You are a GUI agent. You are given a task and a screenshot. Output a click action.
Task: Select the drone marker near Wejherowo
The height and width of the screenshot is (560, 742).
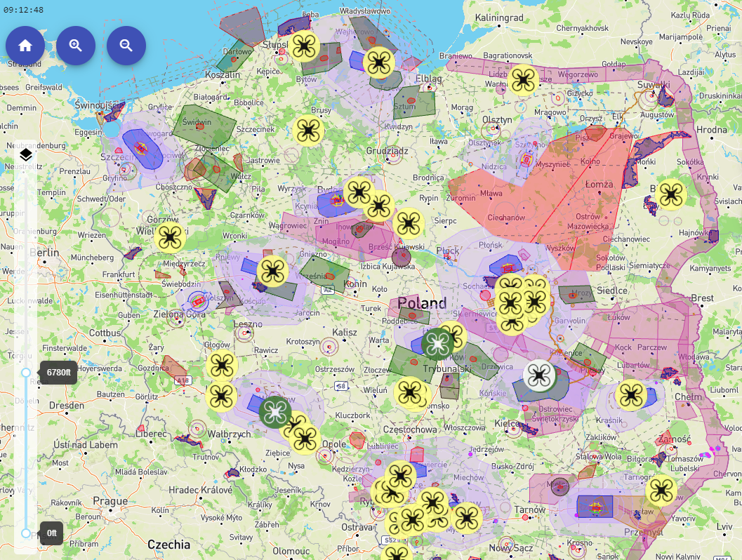point(379,62)
